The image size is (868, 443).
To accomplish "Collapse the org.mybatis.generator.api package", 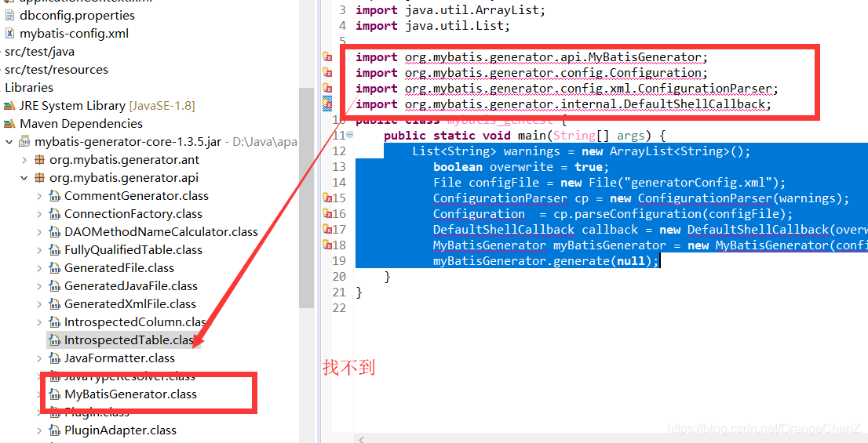I will click(x=24, y=178).
